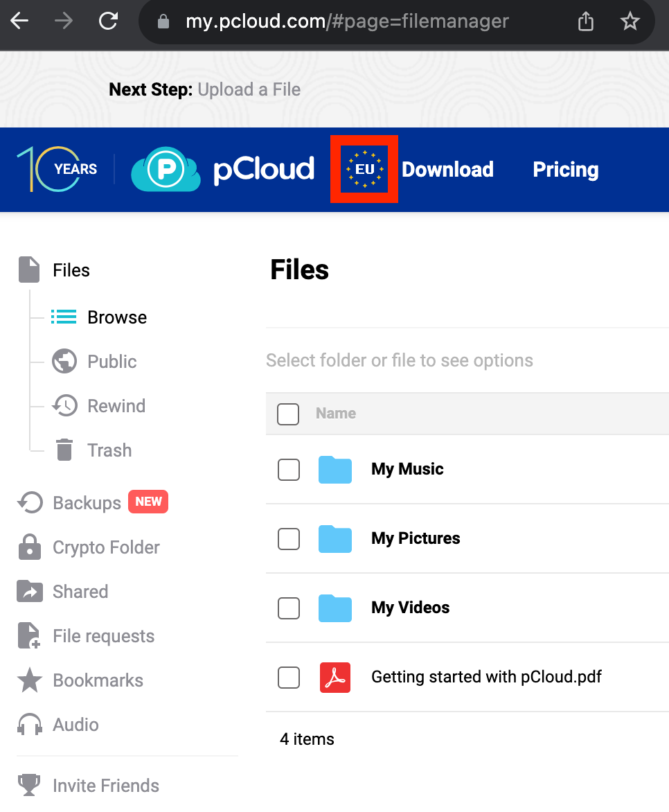Click the EU region badge
The image size is (669, 812).
[364, 169]
